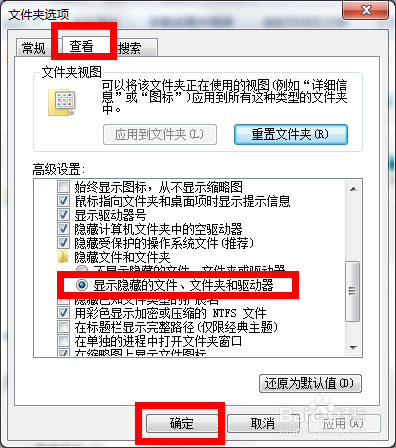Click the scroll down arrow in advanced settings
396x448 pixels.
(353, 348)
